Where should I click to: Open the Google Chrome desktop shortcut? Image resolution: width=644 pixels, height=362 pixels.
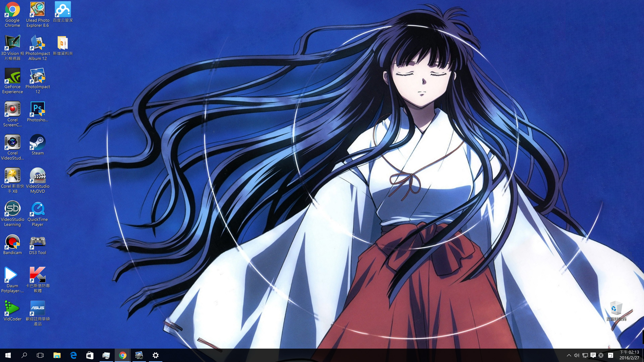pyautogui.click(x=13, y=14)
